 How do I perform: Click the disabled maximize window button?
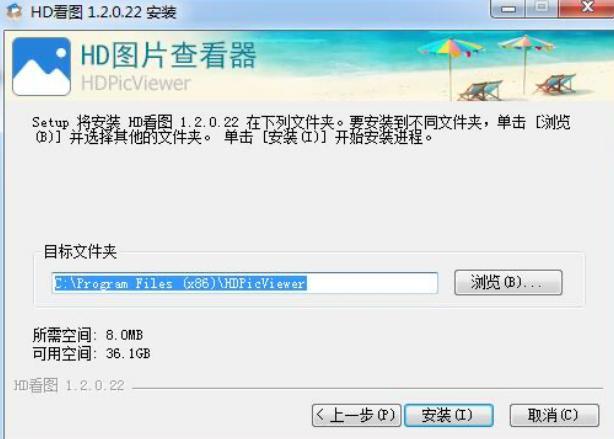click(542, 8)
